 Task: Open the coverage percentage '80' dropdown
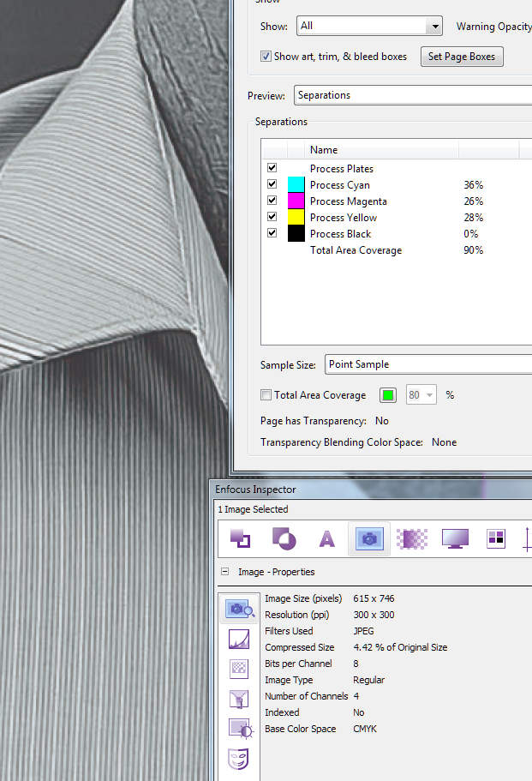tap(421, 395)
